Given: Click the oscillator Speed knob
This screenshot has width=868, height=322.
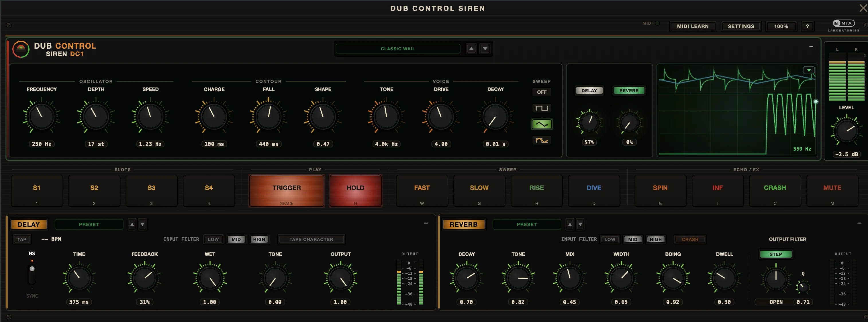Looking at the screenshot, I should (x=150, y=116).
